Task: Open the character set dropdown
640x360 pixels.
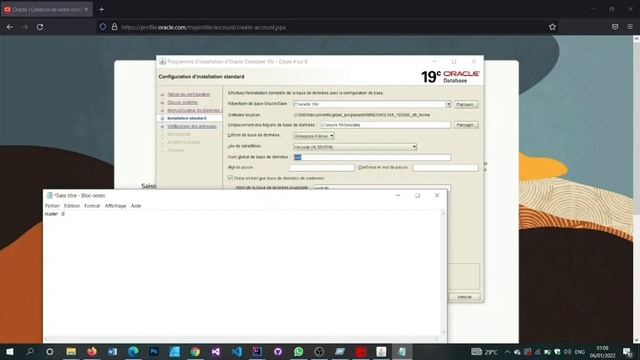Action: coord(355,147)
